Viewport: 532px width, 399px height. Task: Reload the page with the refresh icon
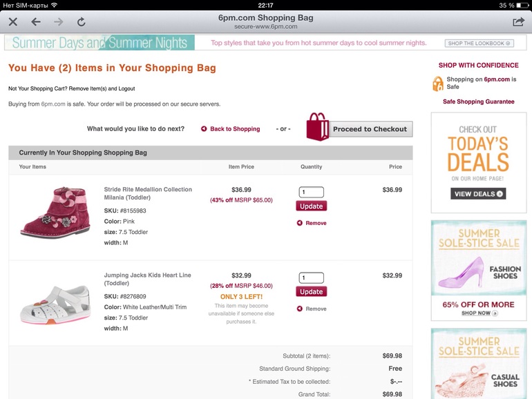point(81,22)
